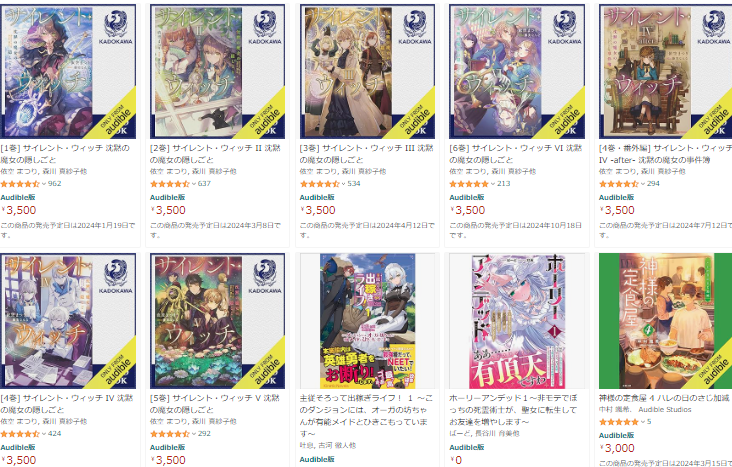Open the 主従そろって出稼ぎライフ cover image
The image size is (732, 467).
367,321
